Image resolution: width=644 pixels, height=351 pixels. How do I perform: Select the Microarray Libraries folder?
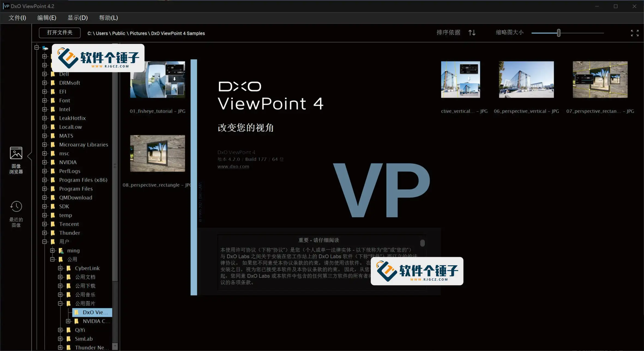[83, 145]
